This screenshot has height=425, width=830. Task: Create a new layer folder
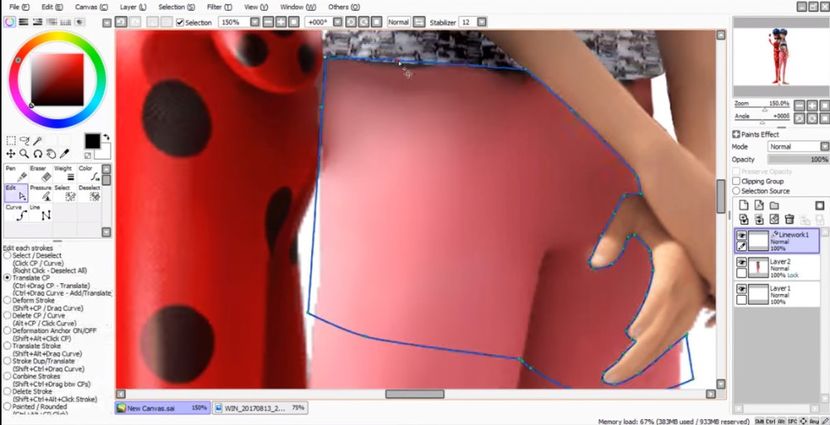[774, 205]
